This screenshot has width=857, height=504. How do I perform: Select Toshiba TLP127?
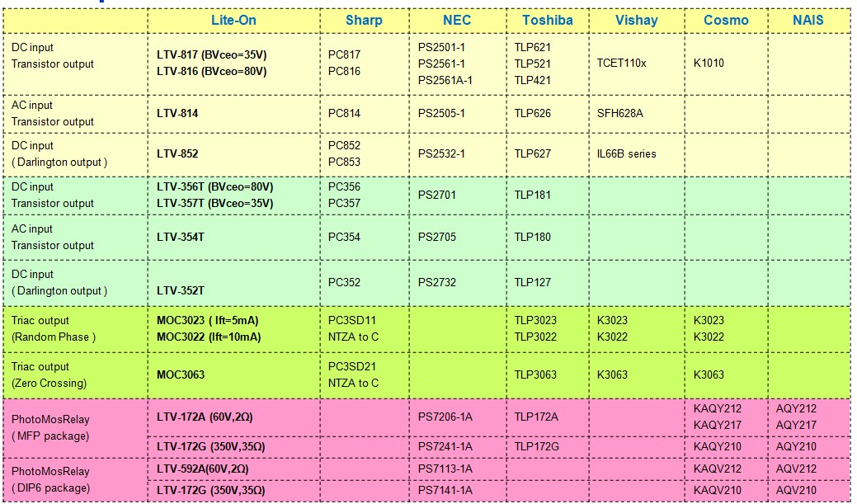(532, 282)
